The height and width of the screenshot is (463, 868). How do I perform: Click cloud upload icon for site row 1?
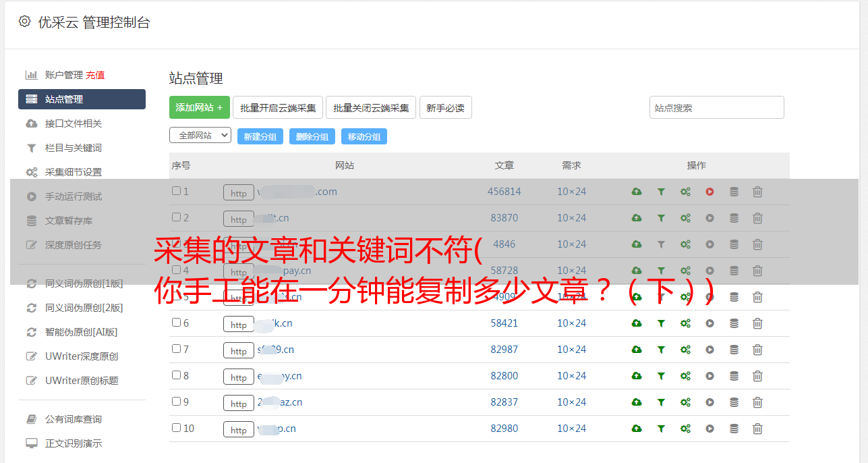[x=637, y=192]
